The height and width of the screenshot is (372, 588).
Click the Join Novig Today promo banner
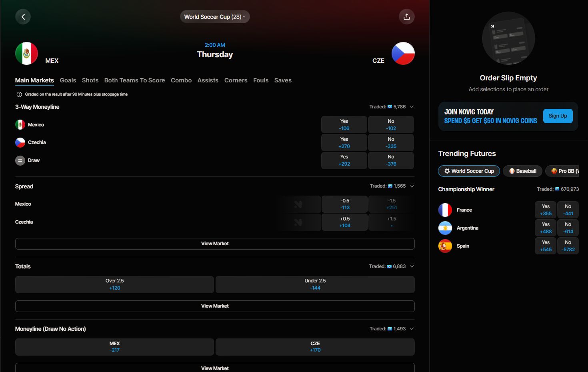[508, 116]
